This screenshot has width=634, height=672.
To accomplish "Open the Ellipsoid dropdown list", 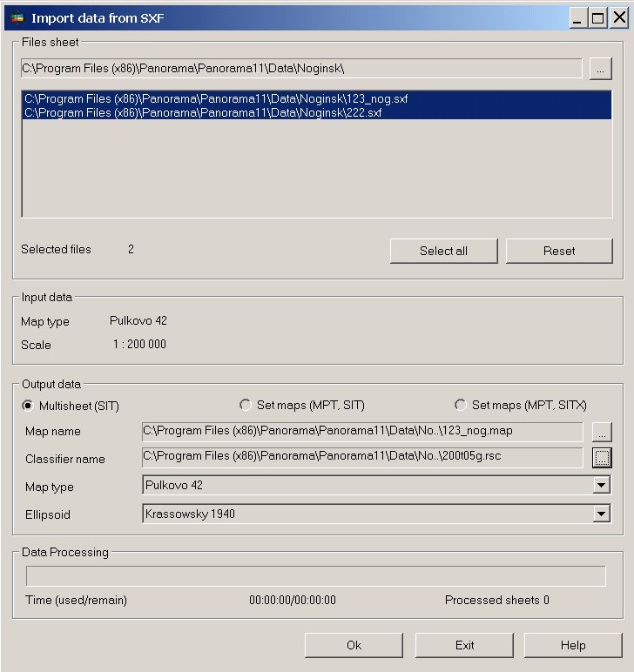I will pos(601,514).
